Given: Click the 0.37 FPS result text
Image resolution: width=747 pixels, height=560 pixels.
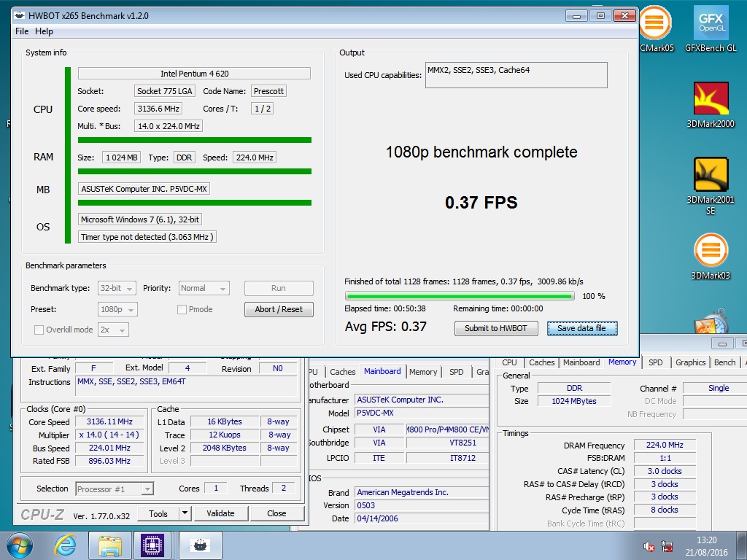Looking at the screenshot, I should click(x=481, y=203).
